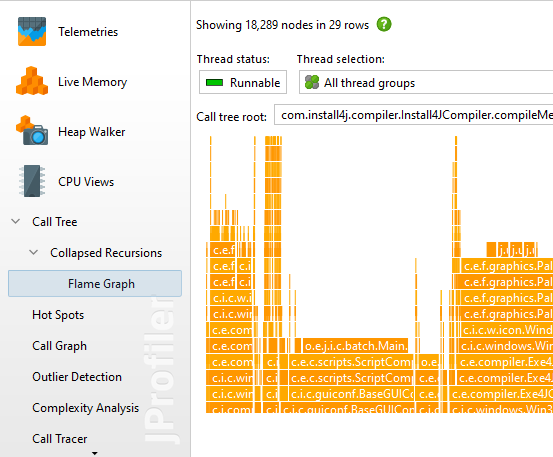Open the Outlier Detection view
Screen dimensions: 553x457
[77, 377]
